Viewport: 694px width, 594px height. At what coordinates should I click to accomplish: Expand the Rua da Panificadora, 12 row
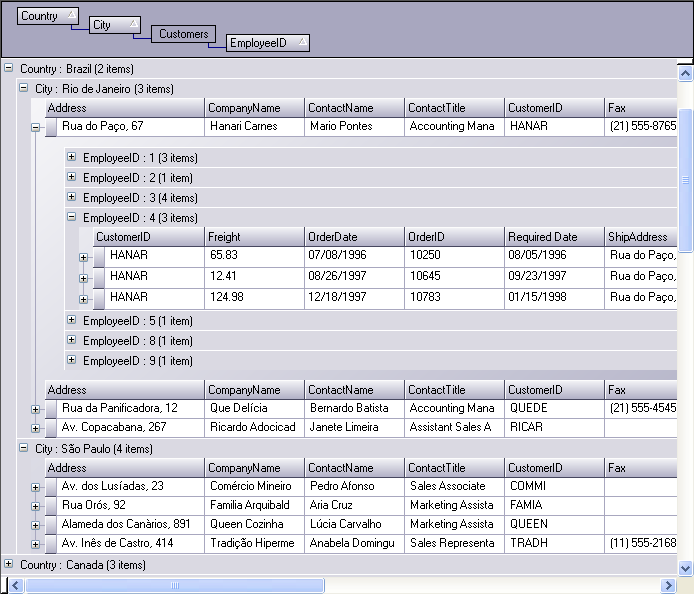click(x=36, y=408)
